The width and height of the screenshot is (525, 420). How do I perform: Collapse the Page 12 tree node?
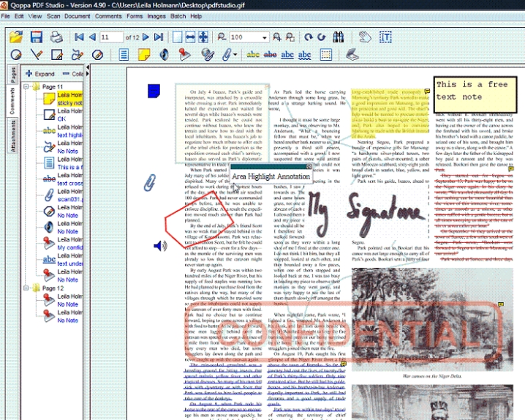(26, 288)
